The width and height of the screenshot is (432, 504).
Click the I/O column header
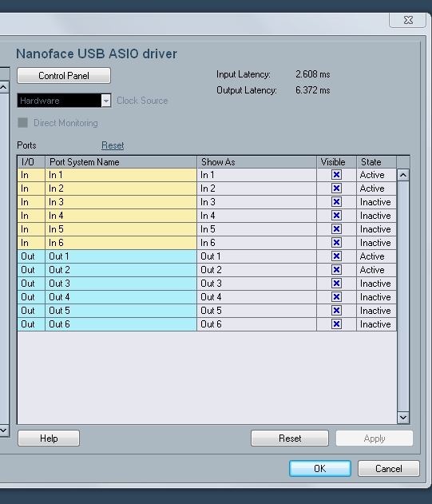31,162
